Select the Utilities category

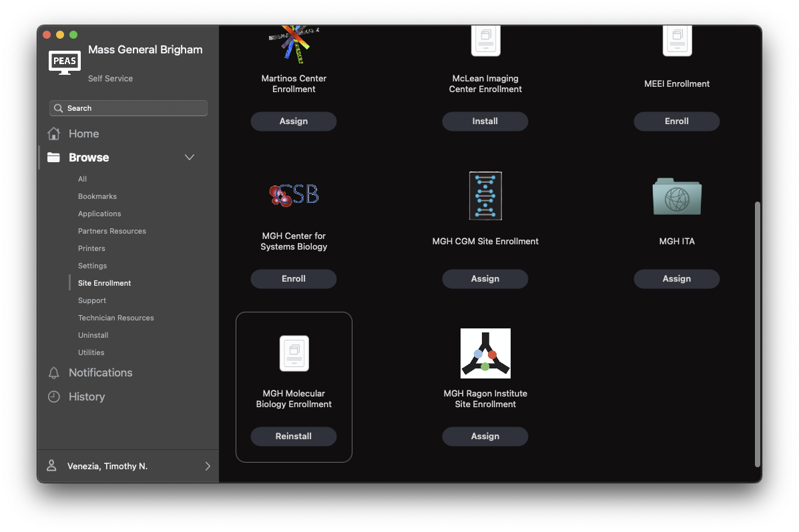tap(91, 352)
